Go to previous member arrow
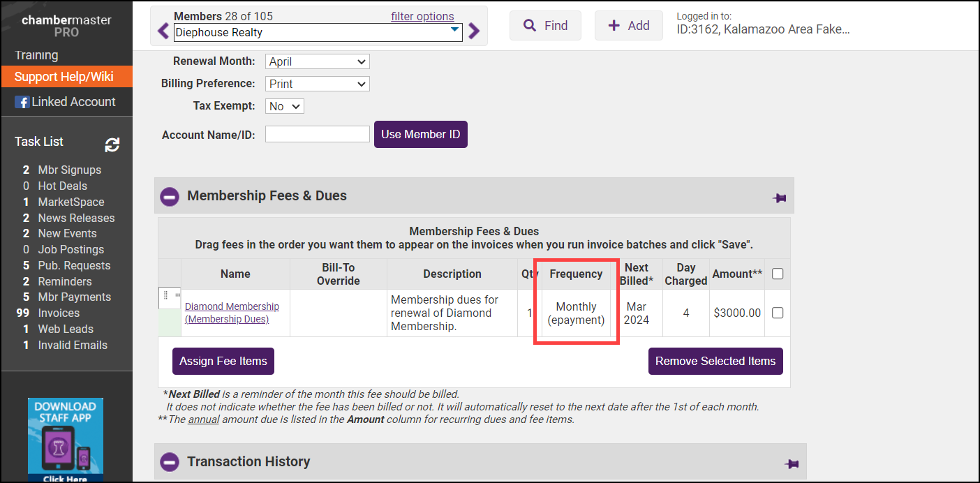The height and width of the screenshot is (483, 980). (163, 31)
